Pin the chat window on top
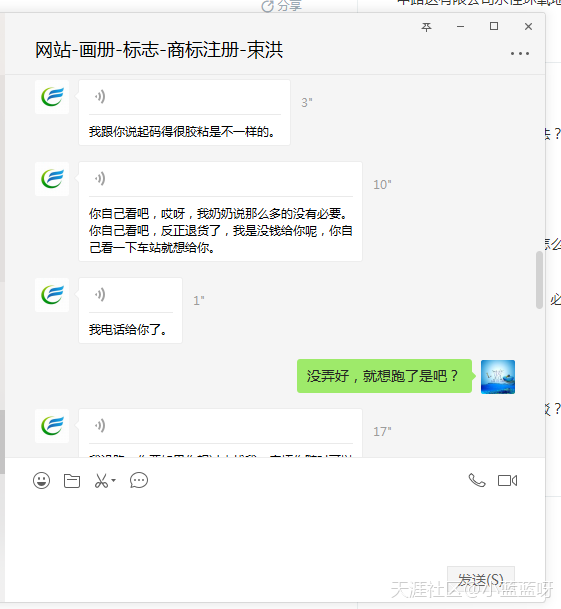Image resolution: width=561 pixels, height=609 pixels. (427, 27)
